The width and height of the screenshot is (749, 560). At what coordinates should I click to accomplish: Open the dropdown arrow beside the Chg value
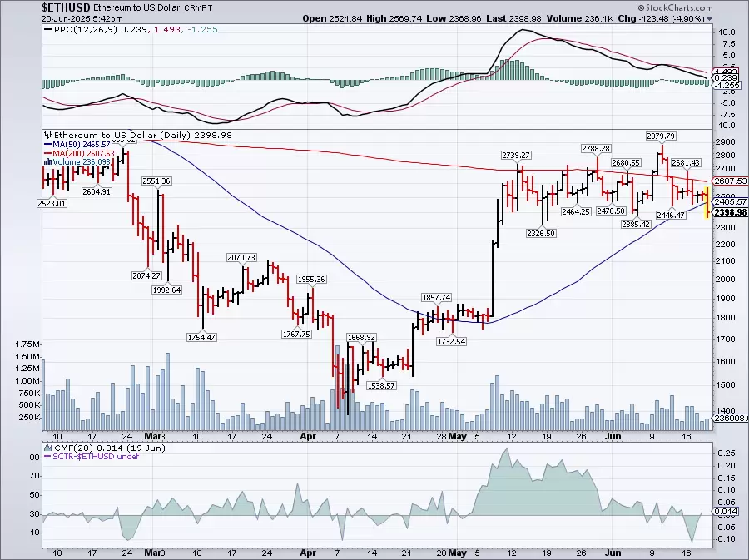point(709,19)
